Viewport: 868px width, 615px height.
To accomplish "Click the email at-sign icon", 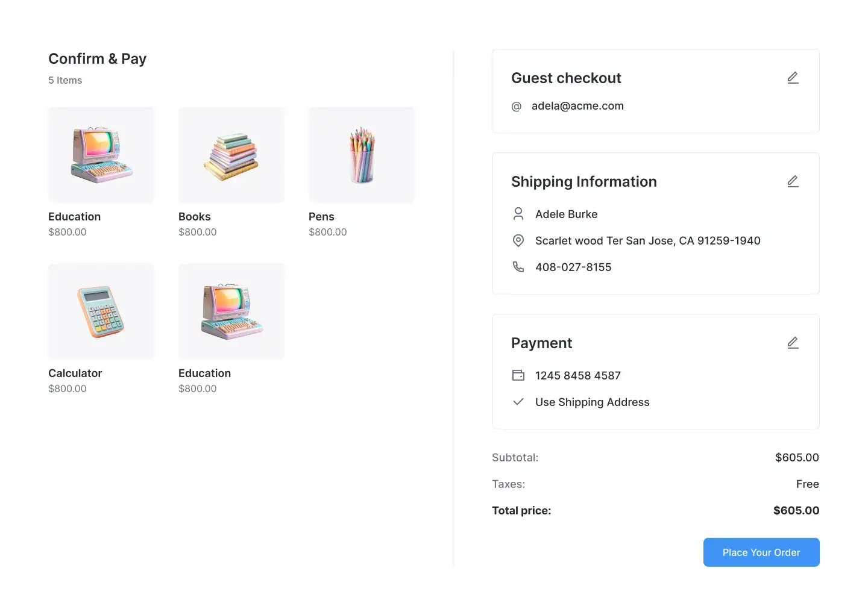I will [x=517, y=107].
